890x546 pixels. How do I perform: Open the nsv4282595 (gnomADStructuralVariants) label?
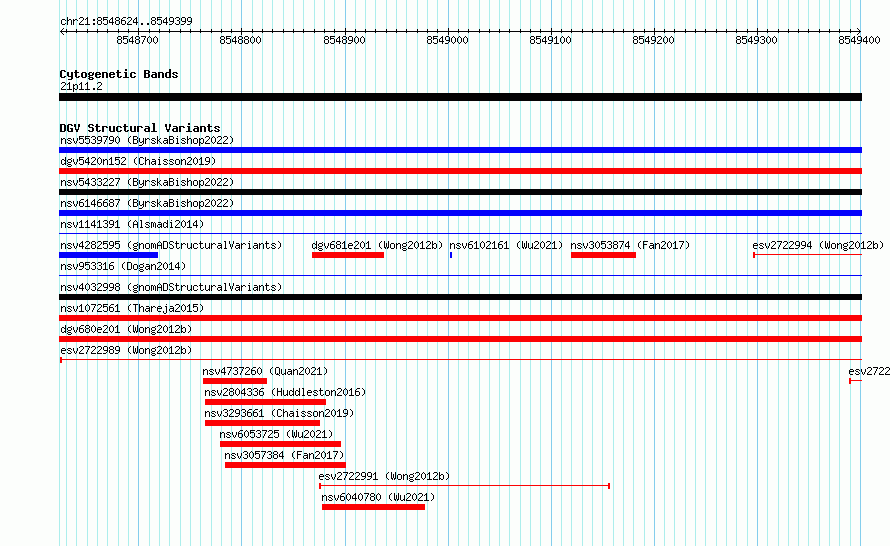click(x=171, y=245)
